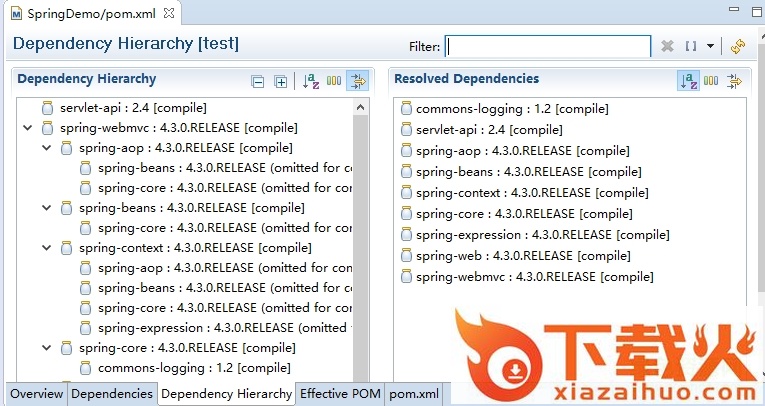Open the Dependencies tab
Image resolution: width=765 pixels, height=406 pixels.
(x=111, y=394)
